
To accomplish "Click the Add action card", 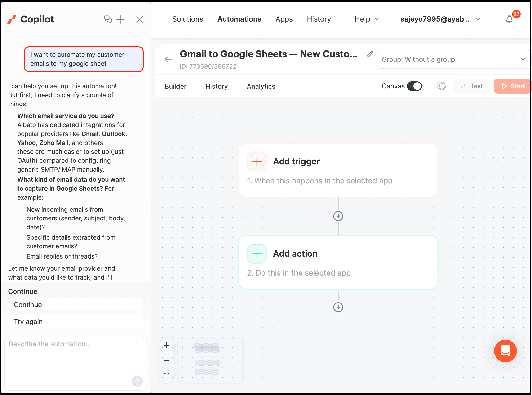I will point(338,262).
